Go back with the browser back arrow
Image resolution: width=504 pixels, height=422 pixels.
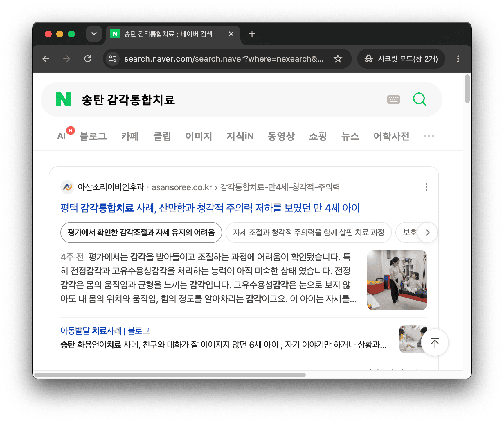pyautogui.click(x=46, y=59)
